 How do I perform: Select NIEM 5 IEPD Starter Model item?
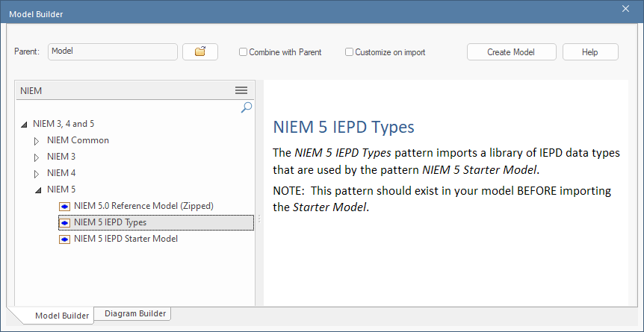[126, 239]
